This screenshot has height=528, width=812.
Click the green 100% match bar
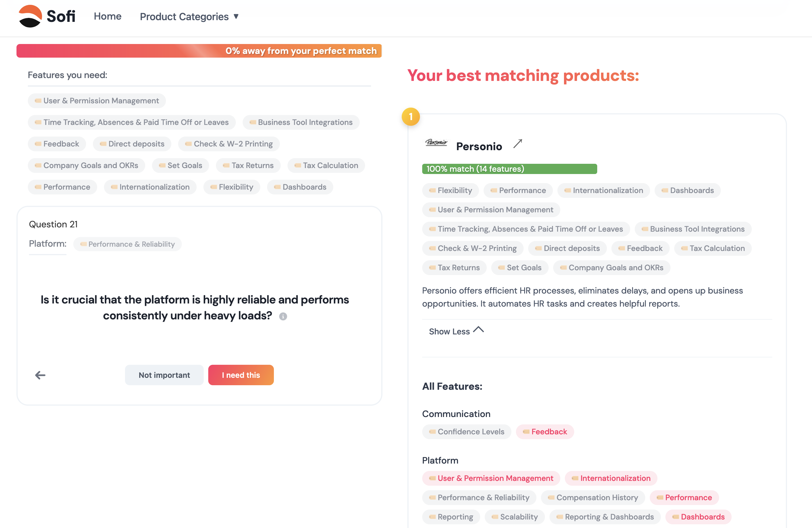pos(509,169)
